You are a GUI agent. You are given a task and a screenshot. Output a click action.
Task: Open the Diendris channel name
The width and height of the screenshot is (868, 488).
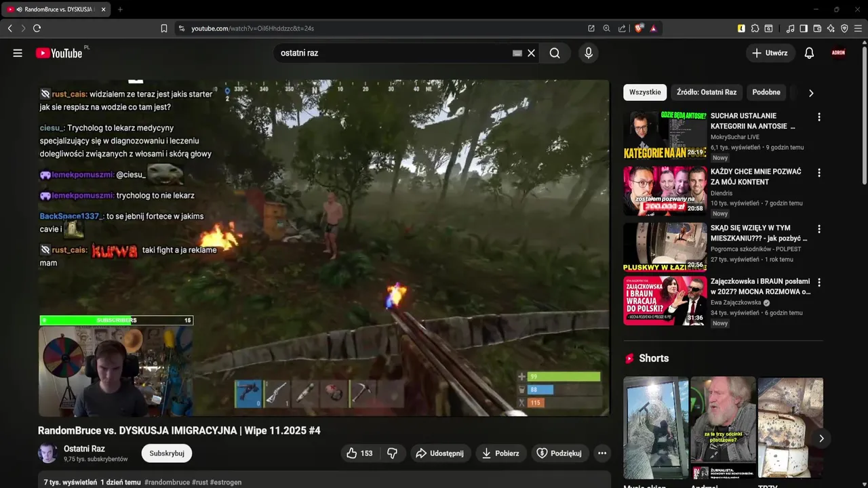tap(722, 193)
